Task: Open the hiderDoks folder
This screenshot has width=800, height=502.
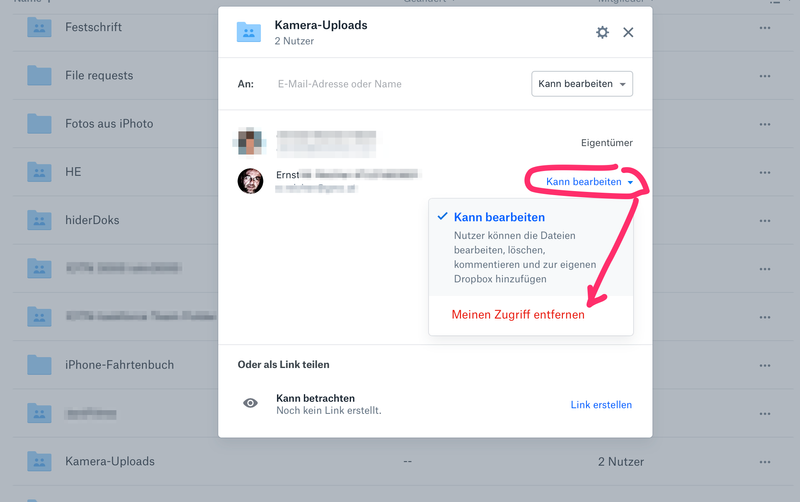Action: pos(92,220)
